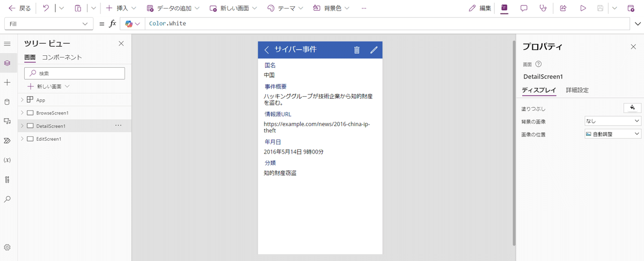The width and height of the screenshot is (644, 261).
Task: Switch to the 詳細設定 tab
Action: tap(577, 90)
